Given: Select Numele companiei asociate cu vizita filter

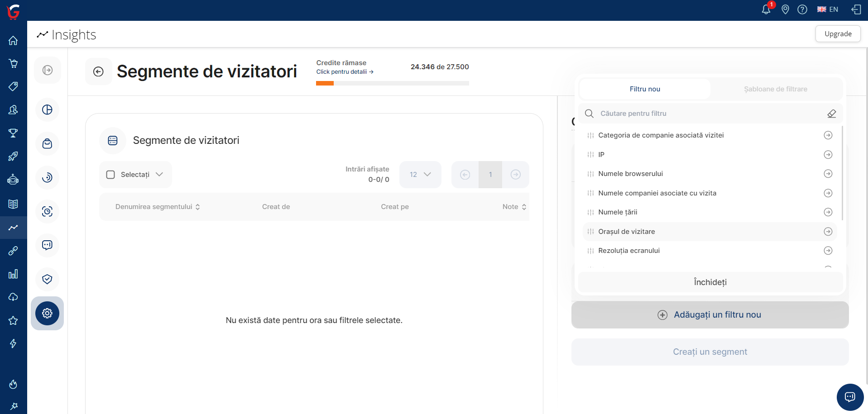Looking at the screenshot, I should [x=710, y=193].
